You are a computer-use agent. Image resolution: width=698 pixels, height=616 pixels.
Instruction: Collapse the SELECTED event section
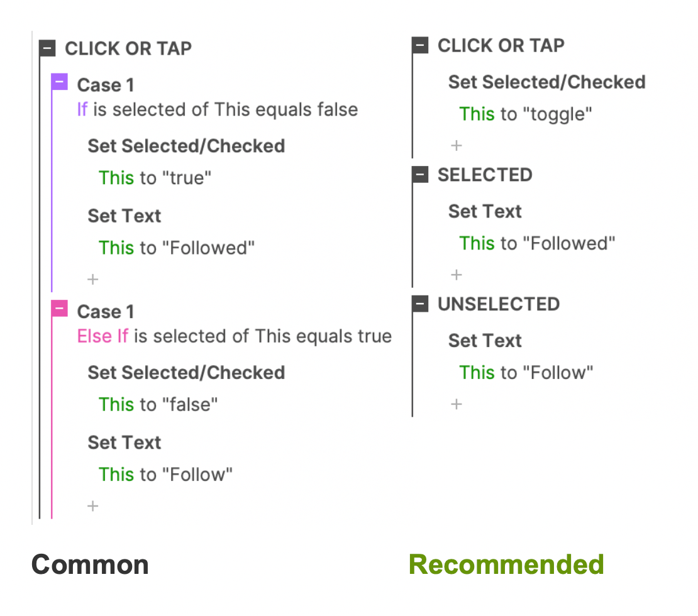pyautogui.click(x=420, y=175)
